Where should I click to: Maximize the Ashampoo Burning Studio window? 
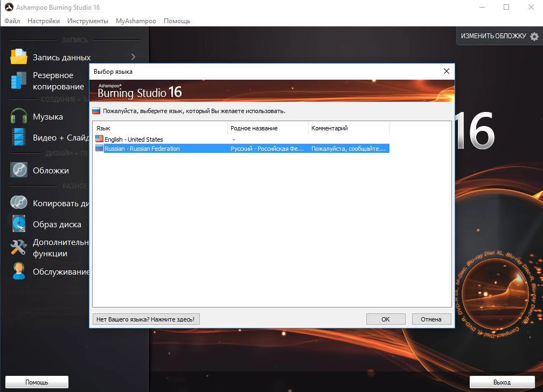click(506, 8)
